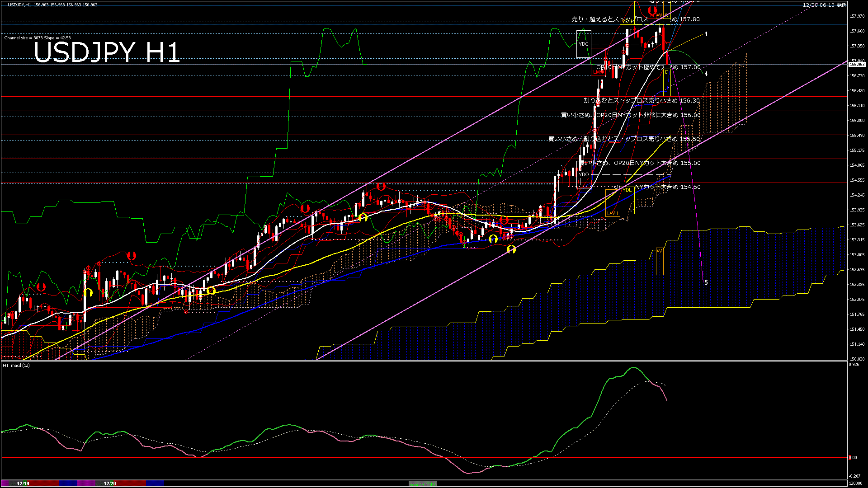
Task: Click the H1 macd (12) indicator label
Action: click(x=16, y=365)
